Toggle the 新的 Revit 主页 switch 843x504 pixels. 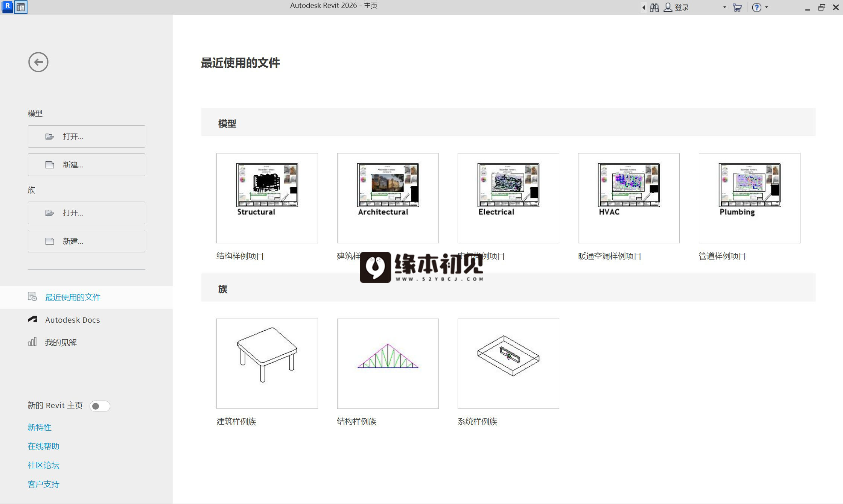click(100, 406)
